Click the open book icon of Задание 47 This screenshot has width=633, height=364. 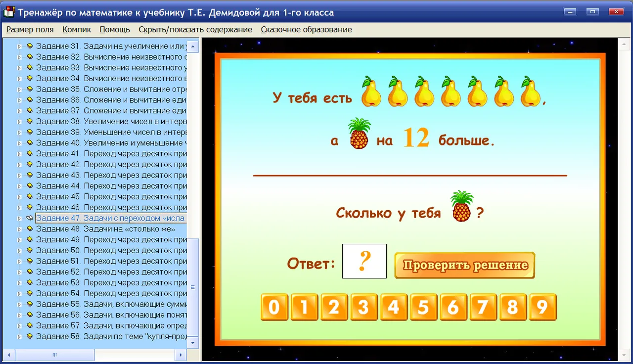[30, 218]
